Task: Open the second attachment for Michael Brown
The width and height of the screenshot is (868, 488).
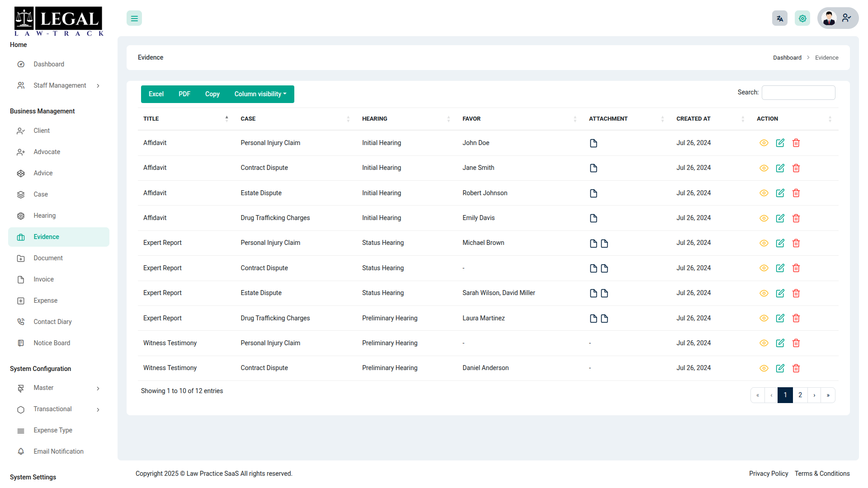Action: pyautogui.click(x=604, y=244)
